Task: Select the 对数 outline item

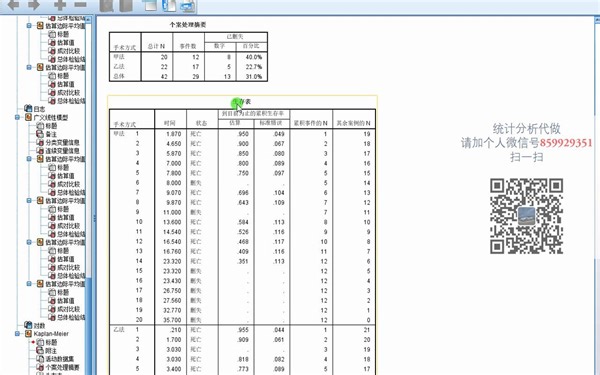Action: 39,326
